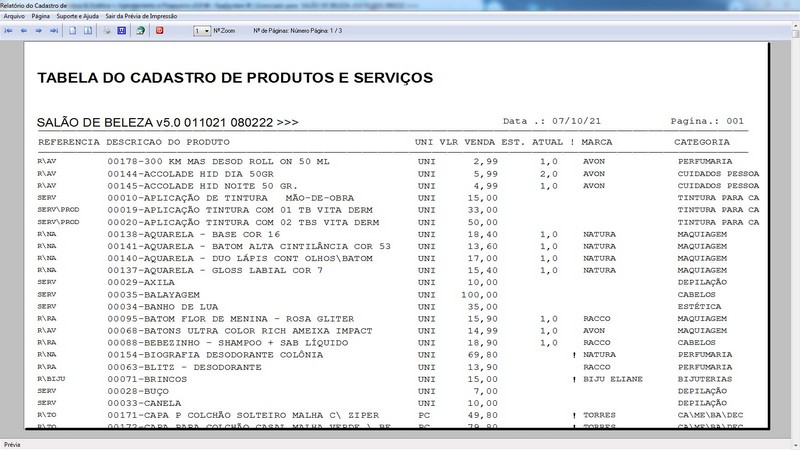Click REFERENCIA column header
The image size is (800, 450).
point(69,142)
